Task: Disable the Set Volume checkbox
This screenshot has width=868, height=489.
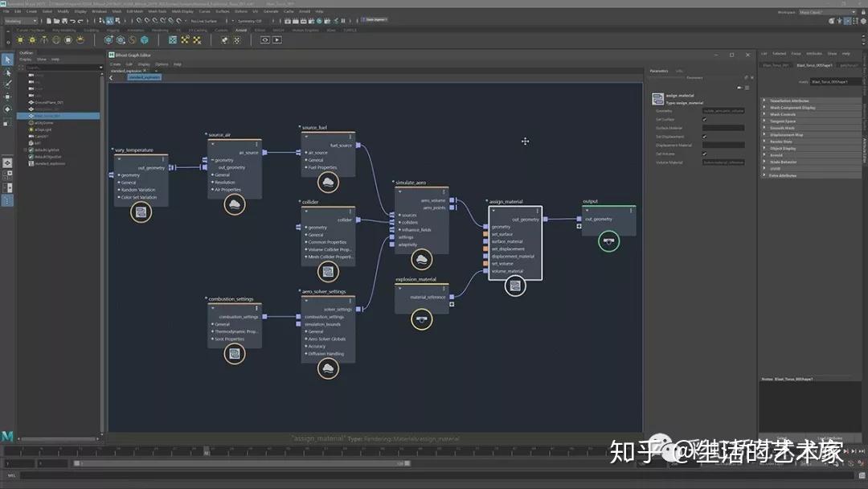Action: 704,154
